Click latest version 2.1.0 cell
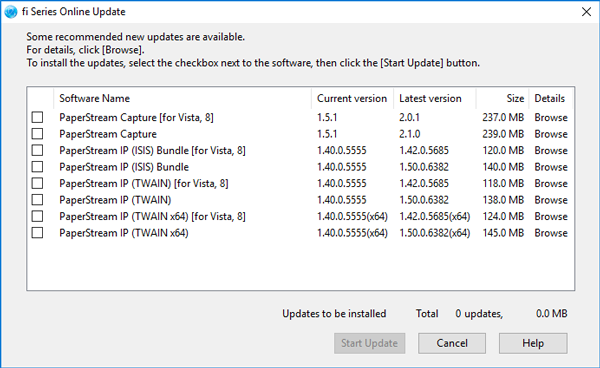 pyautogui.click(x=409, y=134)
